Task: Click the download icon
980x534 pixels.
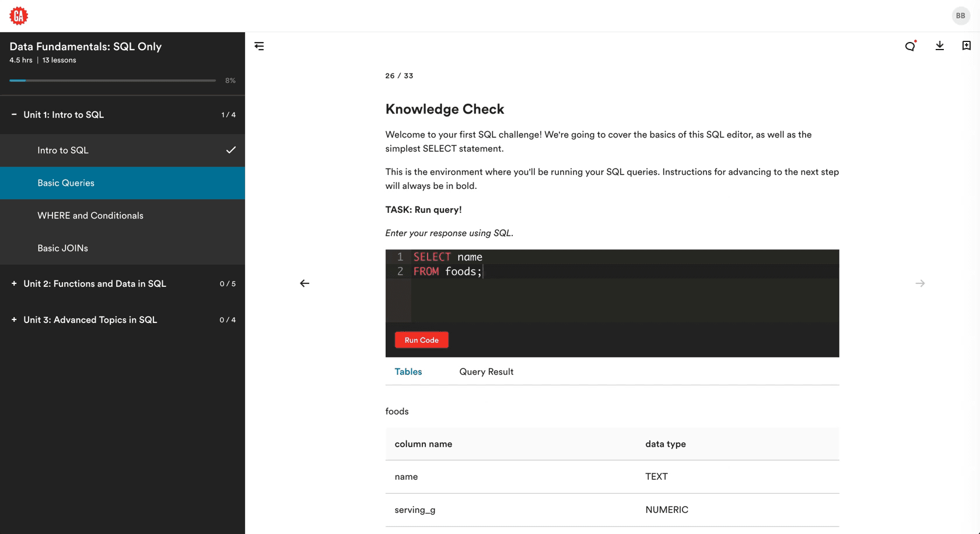Action: pyautogui.click(x=939, y=45)
